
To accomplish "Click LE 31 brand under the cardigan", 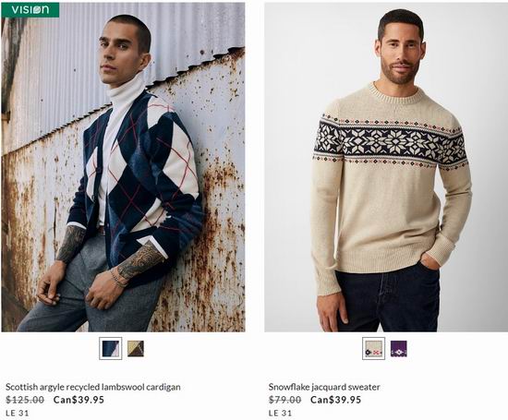I will coord(18,413).
